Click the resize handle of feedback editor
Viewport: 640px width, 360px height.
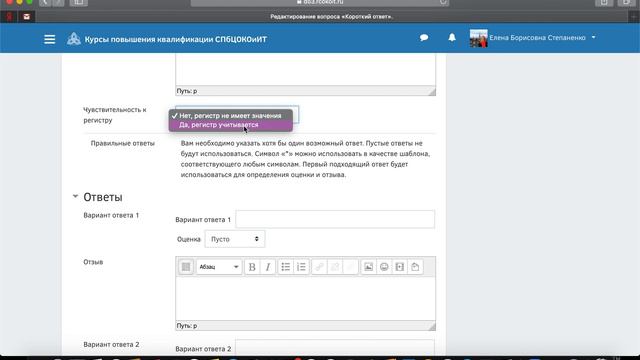coord(432,326)
